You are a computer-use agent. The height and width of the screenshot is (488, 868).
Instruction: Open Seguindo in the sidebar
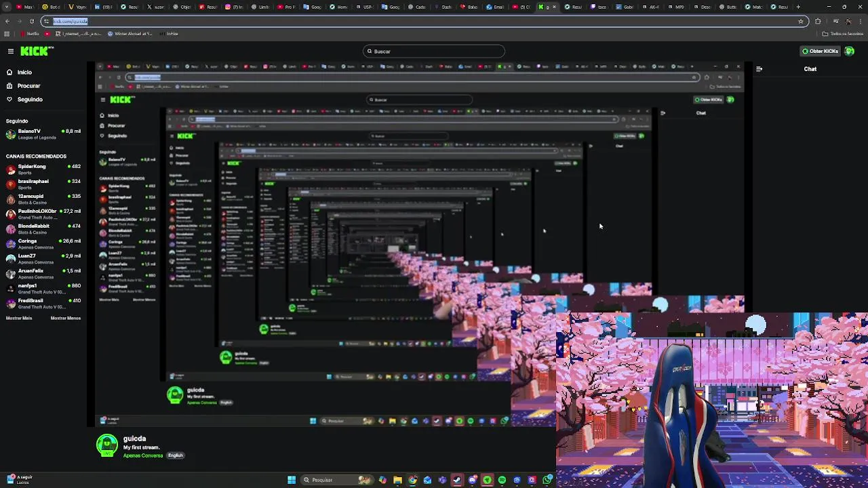[30, 100]
